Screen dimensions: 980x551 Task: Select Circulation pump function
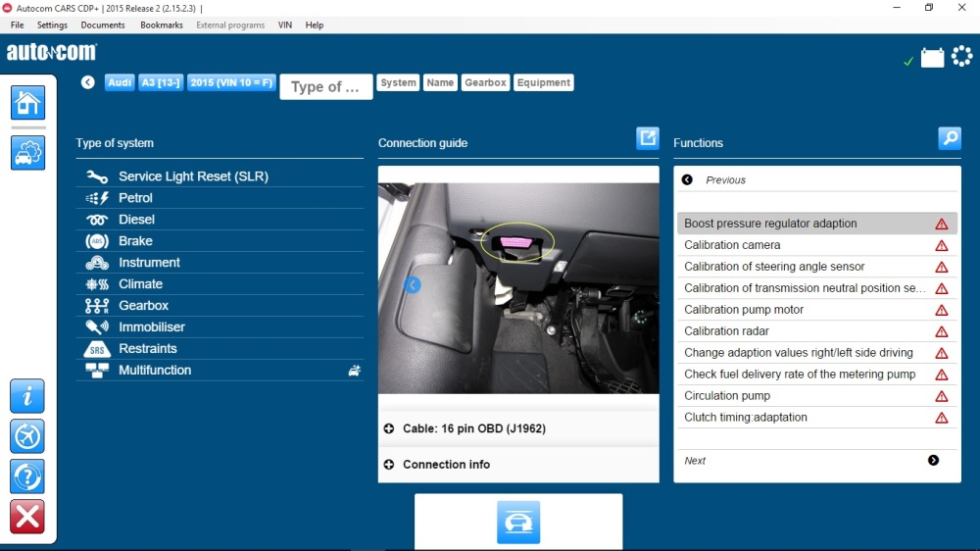(x=817, y=396)
